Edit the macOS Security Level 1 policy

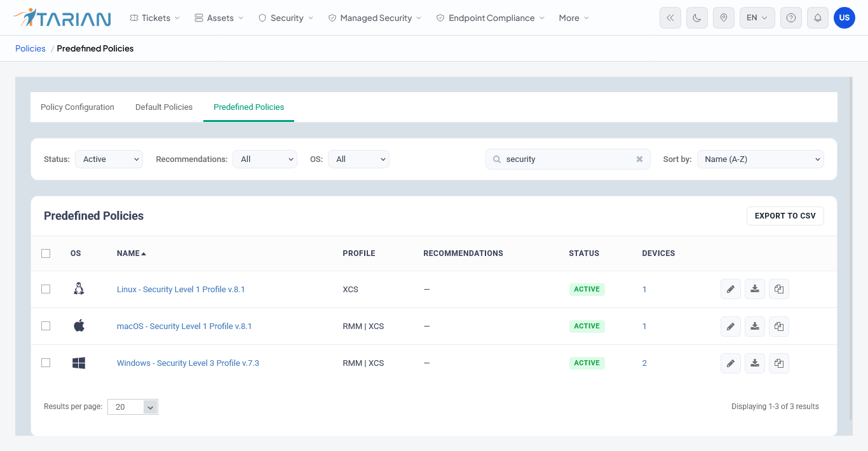pos(731,326)
